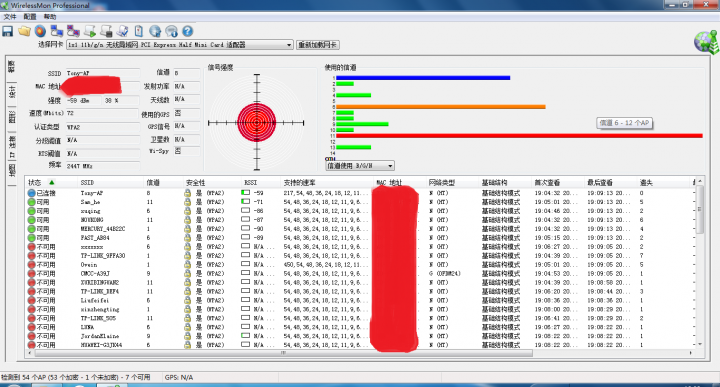The width and height of the screenshot is (720, 387).
Task: Open the 文件 menu
Action: 10,17
